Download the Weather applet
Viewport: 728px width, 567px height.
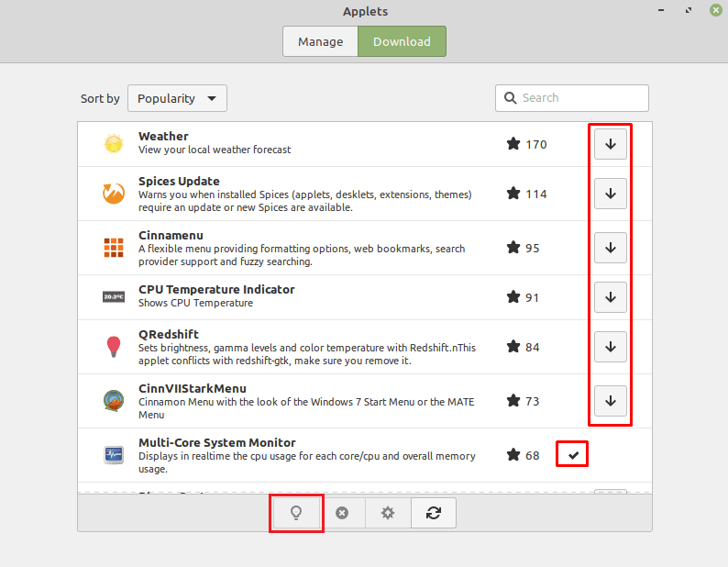point(610,144)
